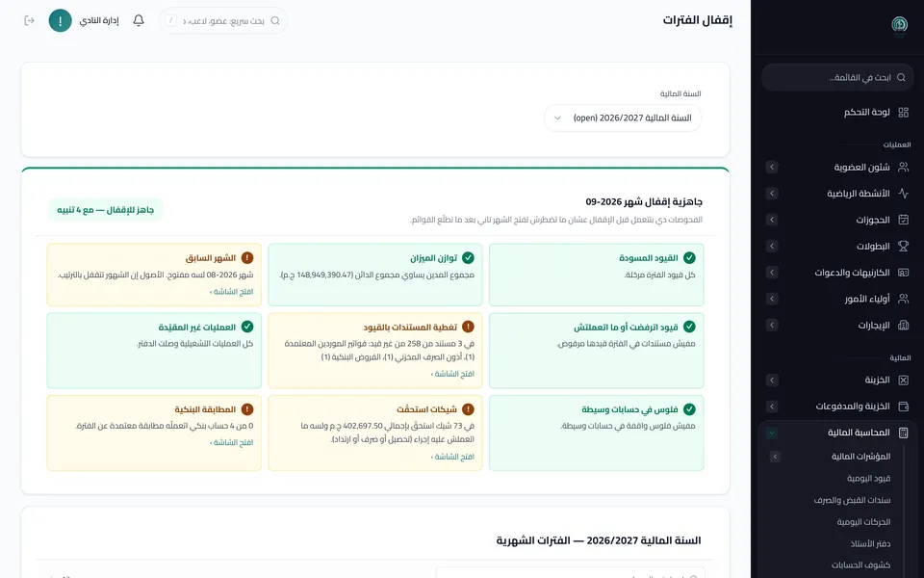Expand the الأنشطة الرياضية sidebar section
Screen dimensions: 924x578
[x=772, y=194]
